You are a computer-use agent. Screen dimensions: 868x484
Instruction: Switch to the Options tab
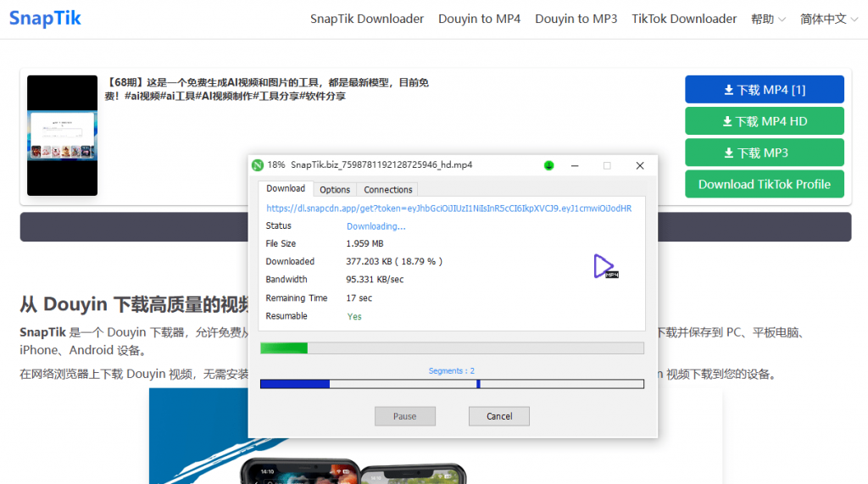pos(335,190)
